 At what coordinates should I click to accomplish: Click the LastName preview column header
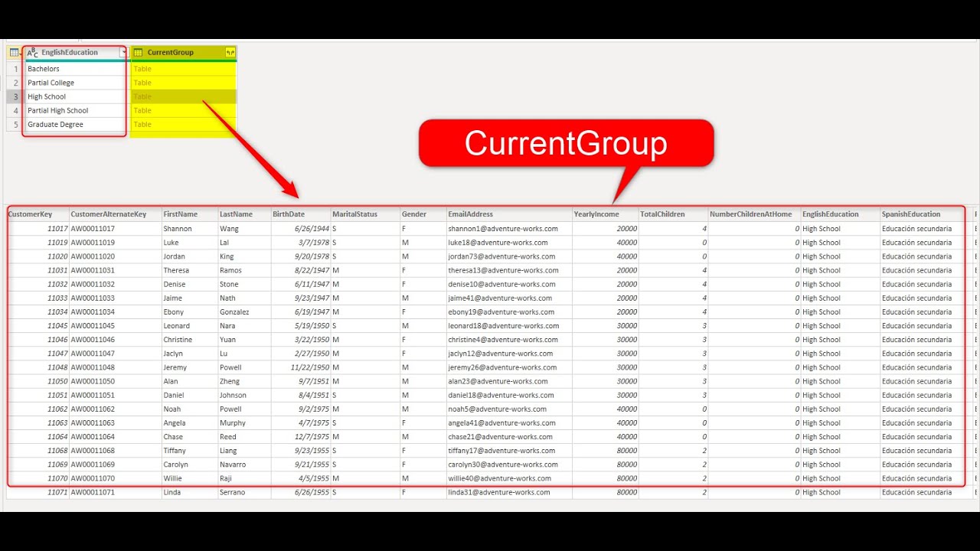[245, 214]
